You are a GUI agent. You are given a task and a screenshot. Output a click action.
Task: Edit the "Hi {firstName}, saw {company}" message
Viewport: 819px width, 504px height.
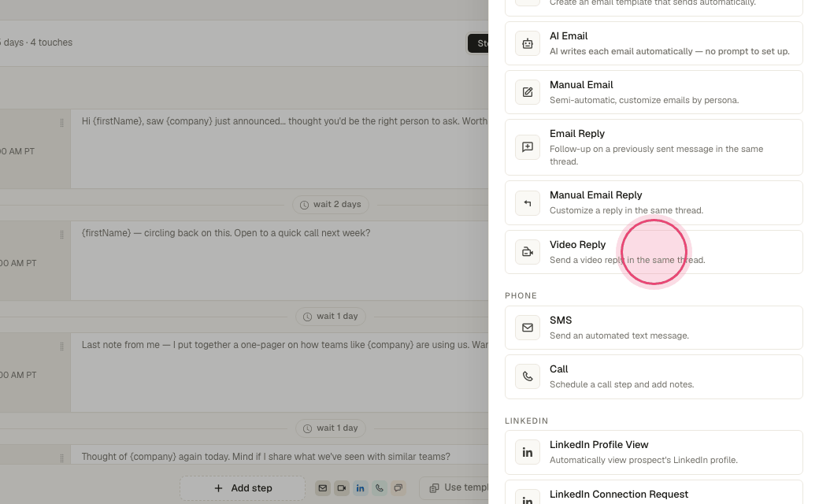click(280, 149)
